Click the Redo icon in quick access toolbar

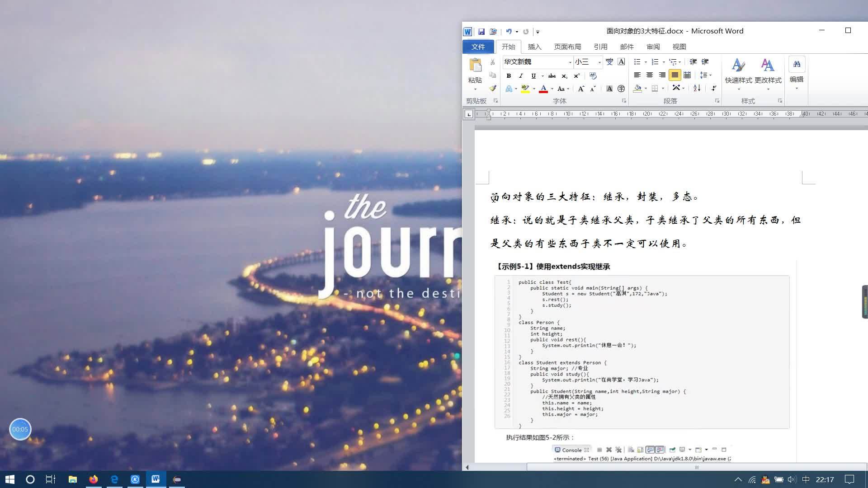(526, 32)
